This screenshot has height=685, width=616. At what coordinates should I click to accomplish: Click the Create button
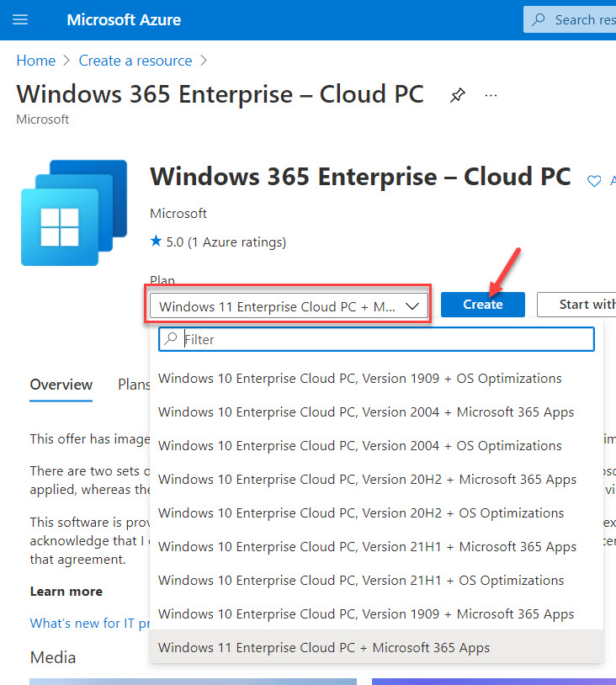(483, 305)
